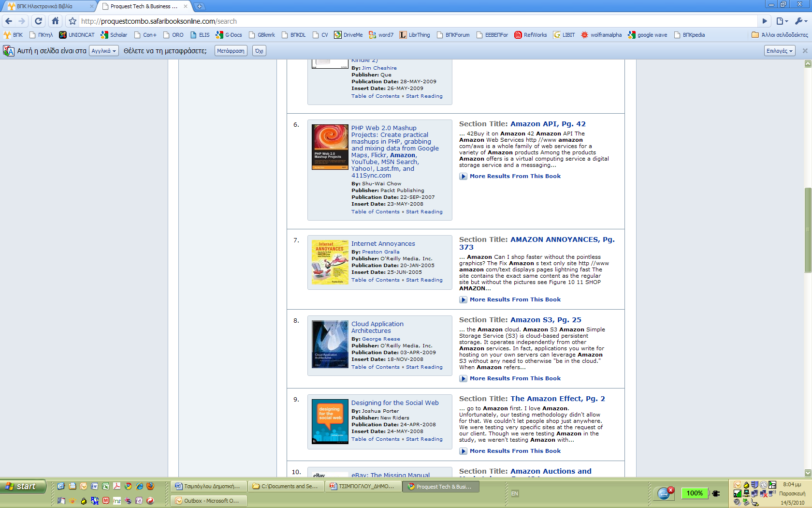Click the Internet Annoyances cover thumbnail
This screenshot has height=508, width=812.
330,262
